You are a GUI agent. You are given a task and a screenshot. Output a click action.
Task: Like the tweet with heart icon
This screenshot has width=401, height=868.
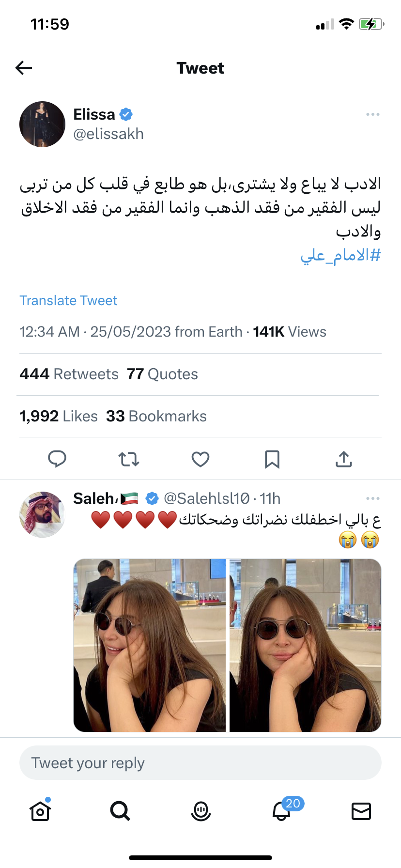tap(200, 459)
